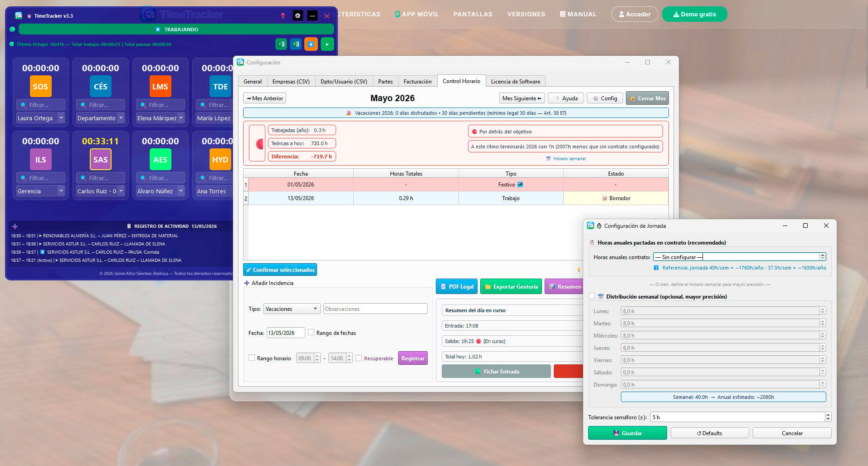Image resolution: width=868 pixels, height=466 pixels.
Task: Click the green Excel export icon
Action: (281, 44)
